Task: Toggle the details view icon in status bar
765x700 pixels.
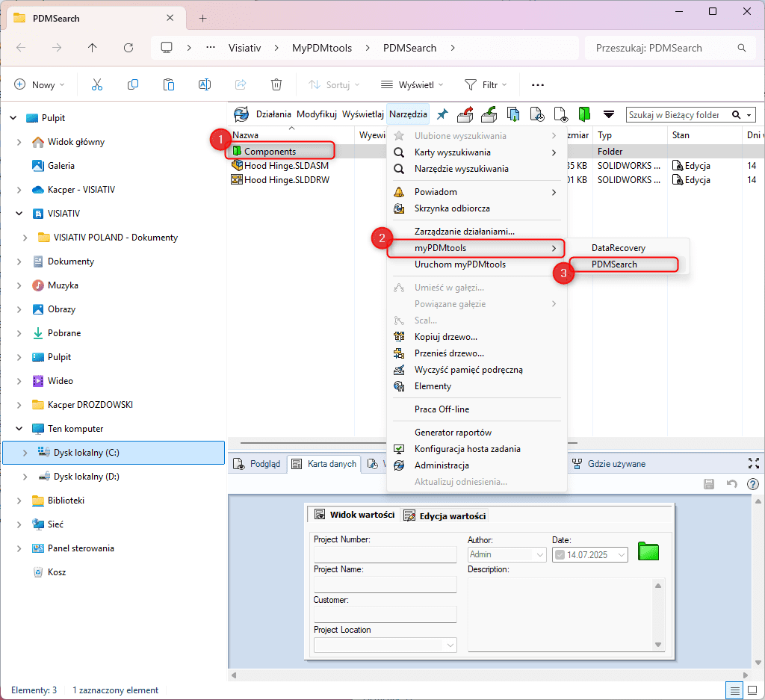Action: (734, 690)
